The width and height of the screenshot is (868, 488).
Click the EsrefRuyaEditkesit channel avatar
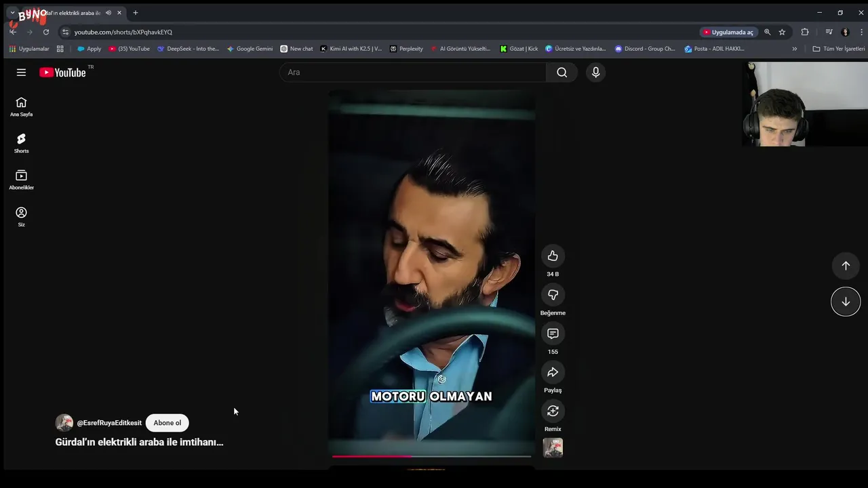point(64,423)
